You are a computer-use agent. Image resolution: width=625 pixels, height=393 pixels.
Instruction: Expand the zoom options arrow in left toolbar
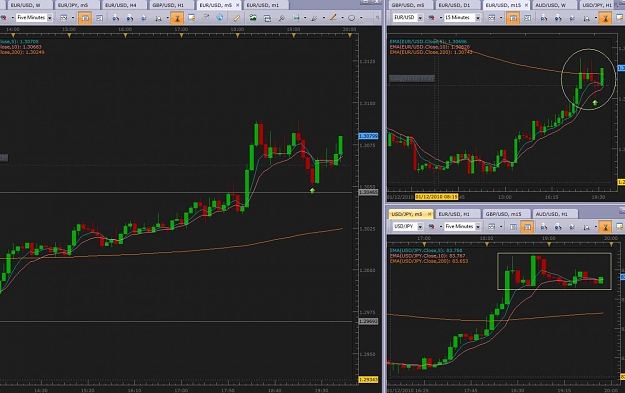pyautogui.click(x=167, y=18)
